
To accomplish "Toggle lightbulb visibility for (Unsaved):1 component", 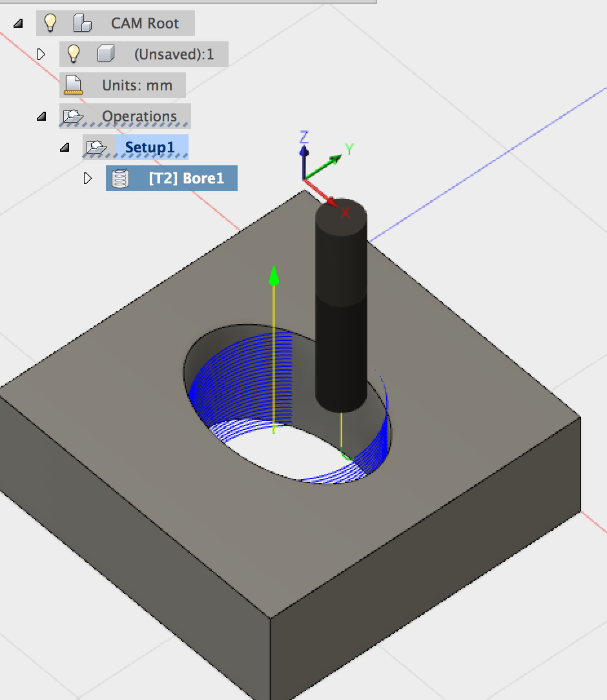I will [73, 54].
